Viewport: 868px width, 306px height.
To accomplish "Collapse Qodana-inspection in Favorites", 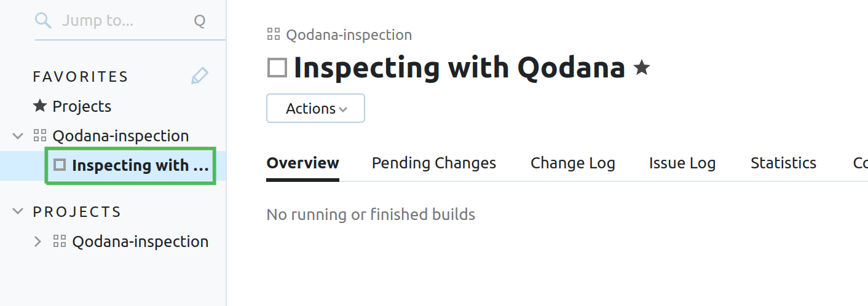I will [18, 136].
